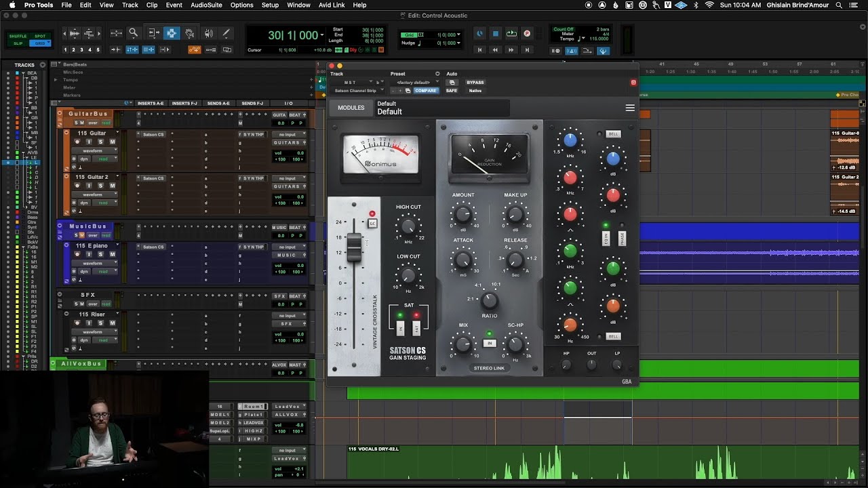Viewport: 868px width, 488px height.
Task: Click the horizontal zoom out arrow
Action: (x=65, y=33)
